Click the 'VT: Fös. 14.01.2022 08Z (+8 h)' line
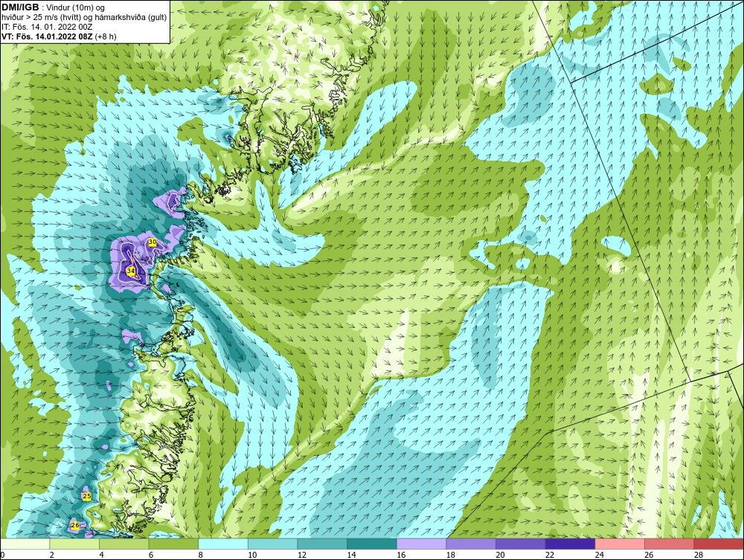The image size is (744, 560). pos(59,36)
